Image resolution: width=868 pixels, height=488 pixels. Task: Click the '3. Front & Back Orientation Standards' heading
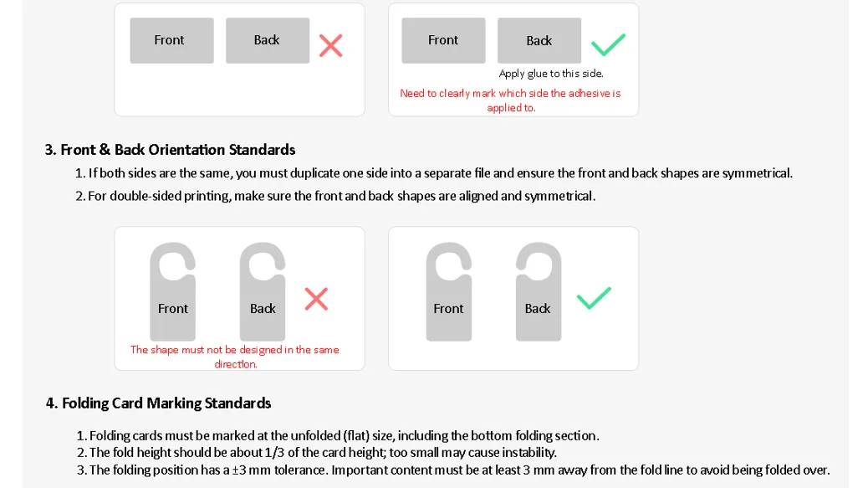point(170,150)
